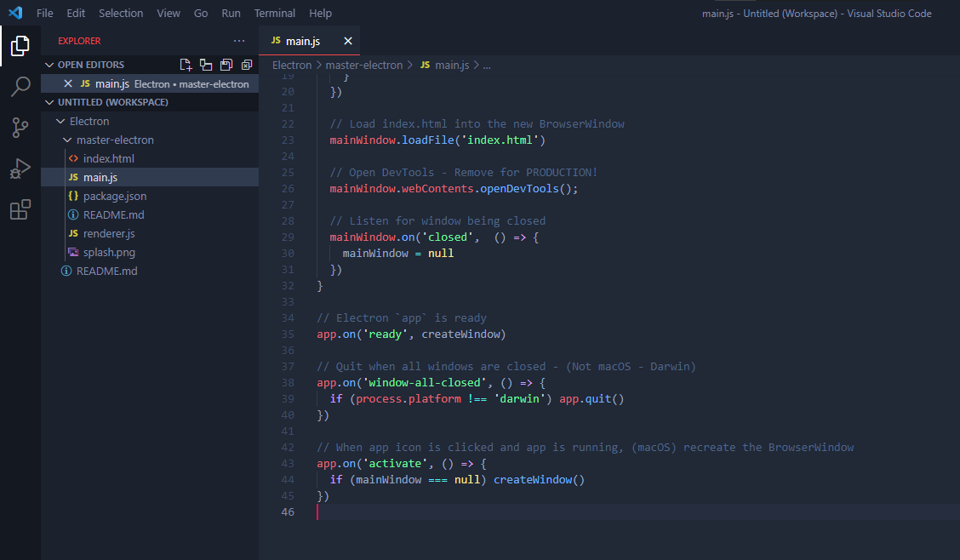
Task: Open package.json in the file tree
Action: [115, 196]
